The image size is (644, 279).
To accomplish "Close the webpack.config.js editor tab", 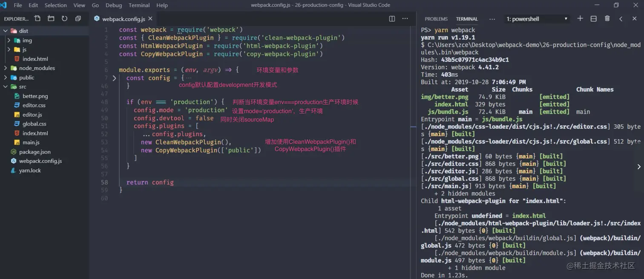I will tap(150, 19).
